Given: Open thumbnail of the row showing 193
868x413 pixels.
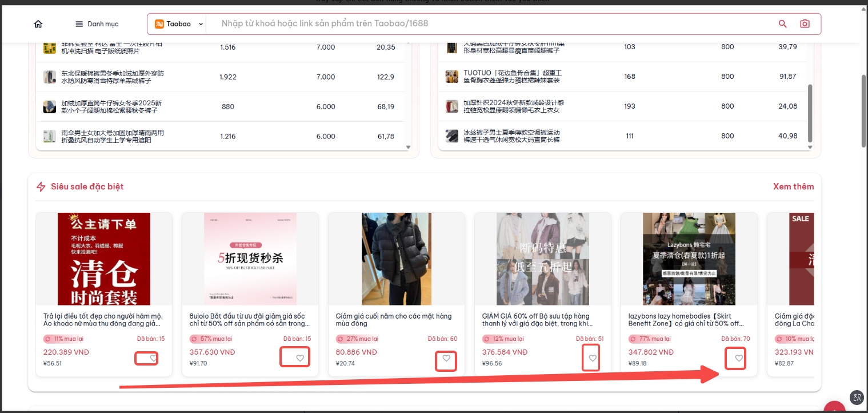Looking at the screenshot, I should (x=452, y=106).
